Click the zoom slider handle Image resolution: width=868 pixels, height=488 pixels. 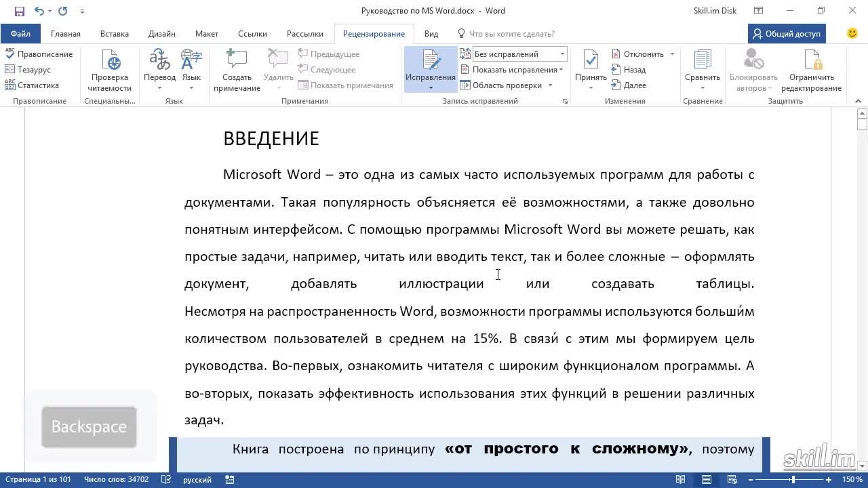793,480
